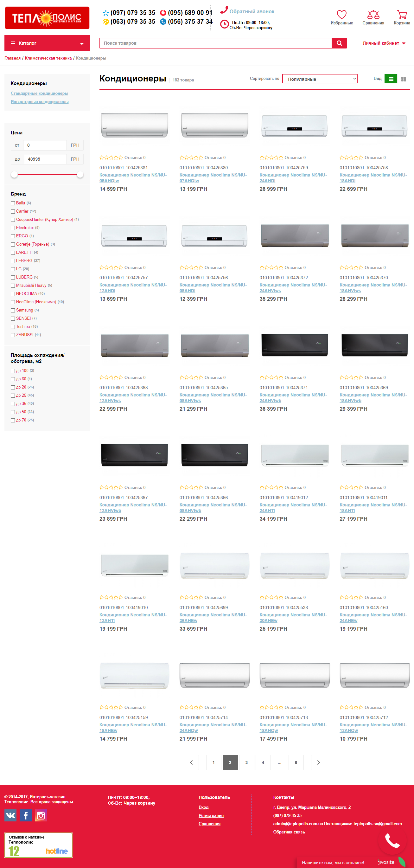Expand the Каталог dropdown arrow

click(81, 43)
